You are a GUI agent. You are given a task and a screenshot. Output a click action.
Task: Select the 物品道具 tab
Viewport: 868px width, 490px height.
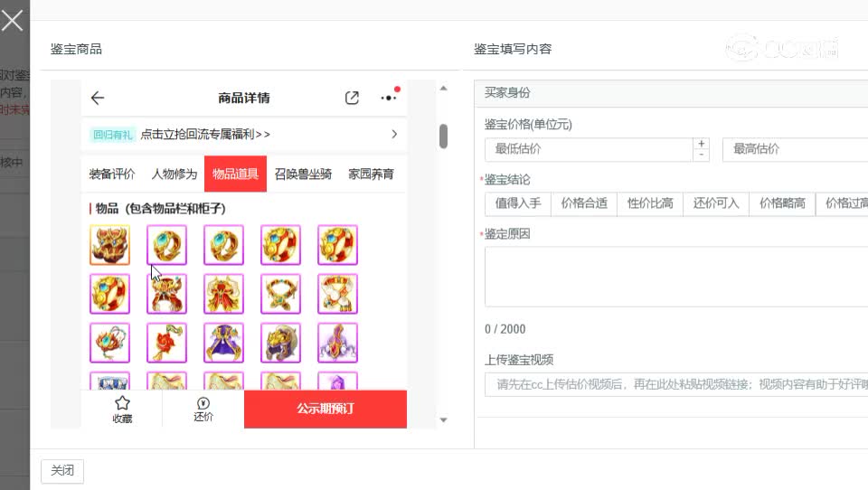click(235, 174)
